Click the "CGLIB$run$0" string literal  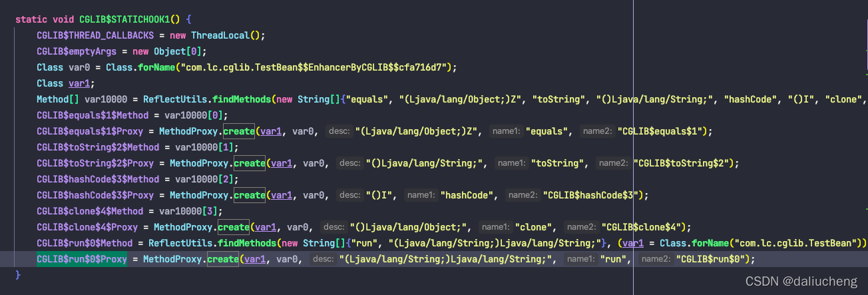pyautogui.click(x=711, y=259)
